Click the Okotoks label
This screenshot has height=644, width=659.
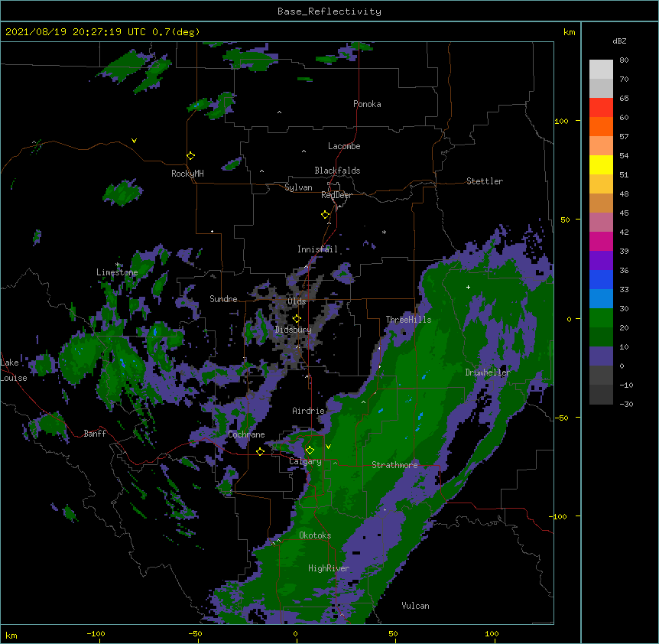pyautogui.click(x=315, y=535)
